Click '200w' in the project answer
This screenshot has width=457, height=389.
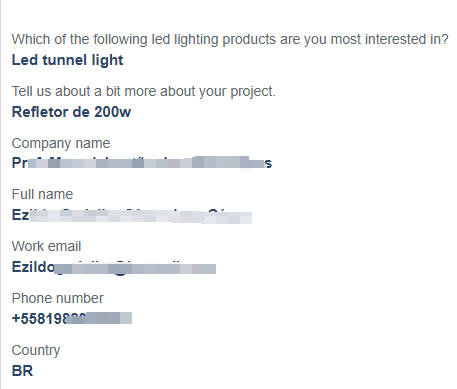[113, 112]
